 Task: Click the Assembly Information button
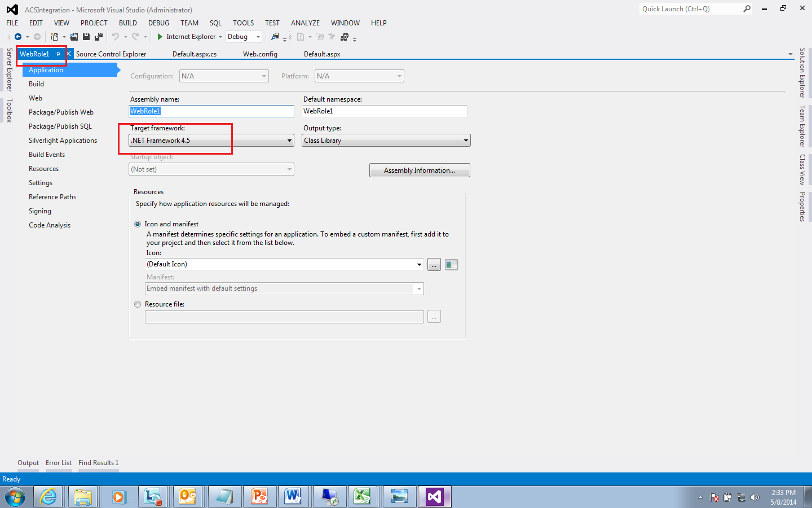pyautogui.click(x=420, y=170)
